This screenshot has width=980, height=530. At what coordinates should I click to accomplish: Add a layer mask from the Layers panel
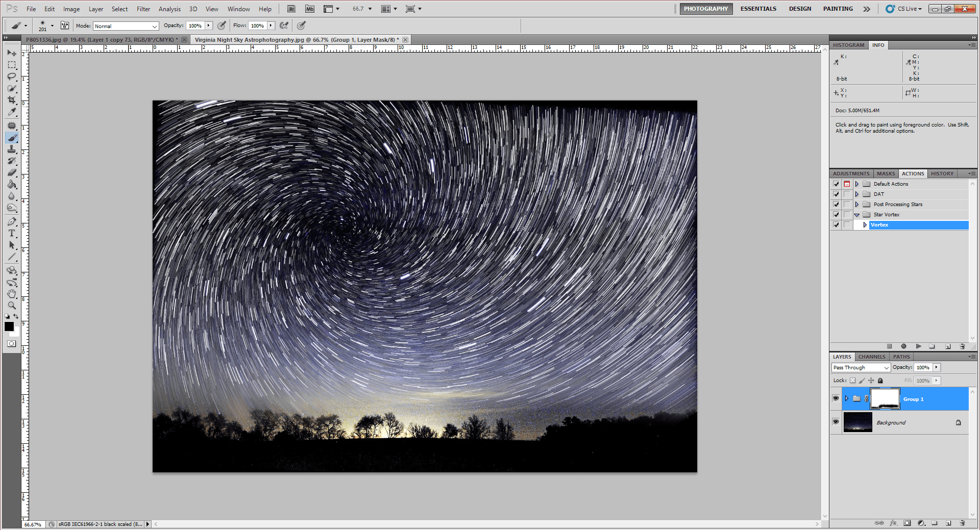tap(907, 523)
